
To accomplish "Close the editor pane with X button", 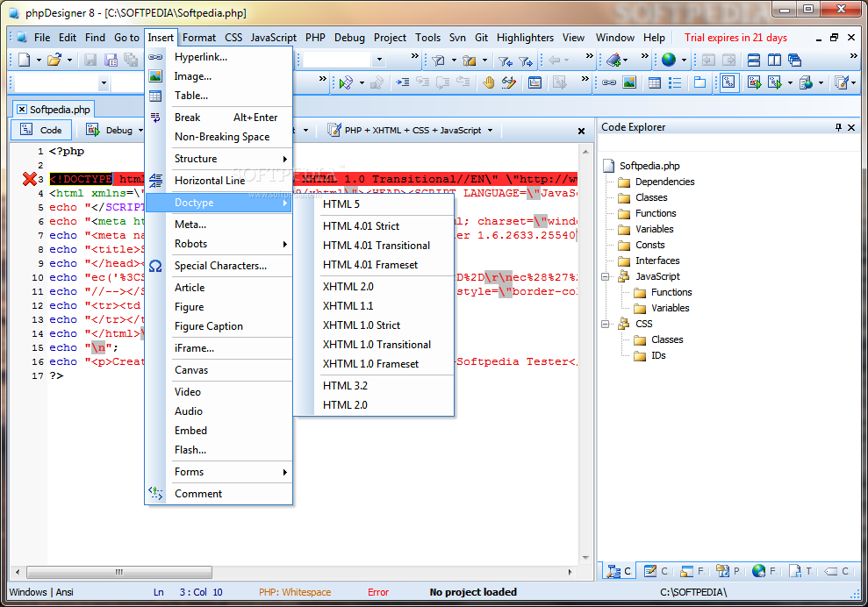I will pos(581,132).
